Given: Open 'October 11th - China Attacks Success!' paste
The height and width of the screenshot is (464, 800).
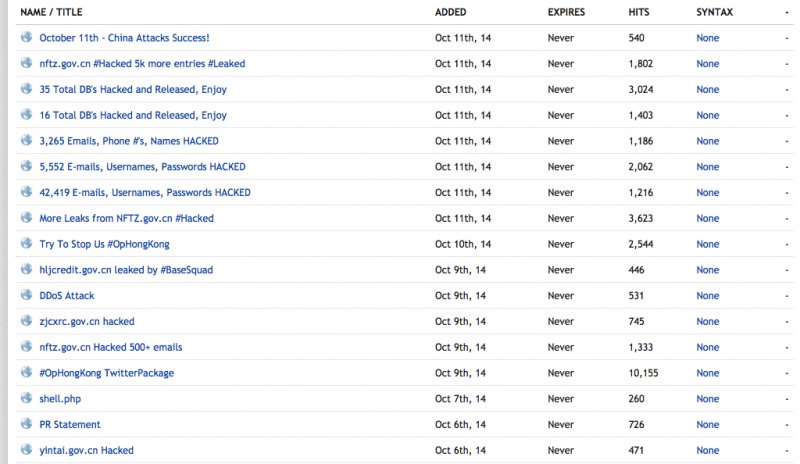Looking at the screenshot, I should click(124, 38).
